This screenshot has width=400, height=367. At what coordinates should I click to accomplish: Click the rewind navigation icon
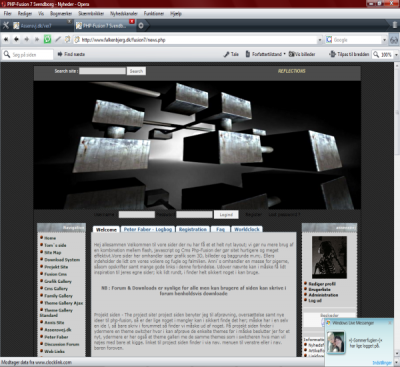click(6, 39)
